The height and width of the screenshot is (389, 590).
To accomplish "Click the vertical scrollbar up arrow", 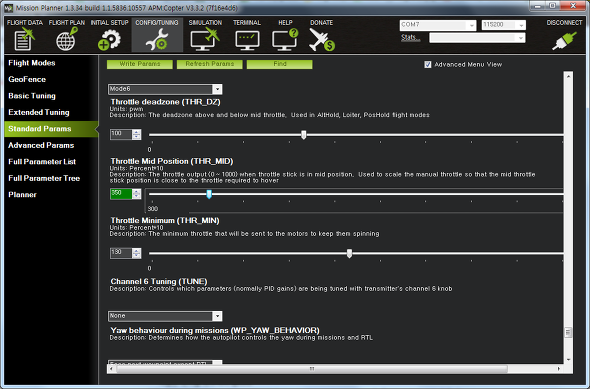I will (x=568, y=76).
